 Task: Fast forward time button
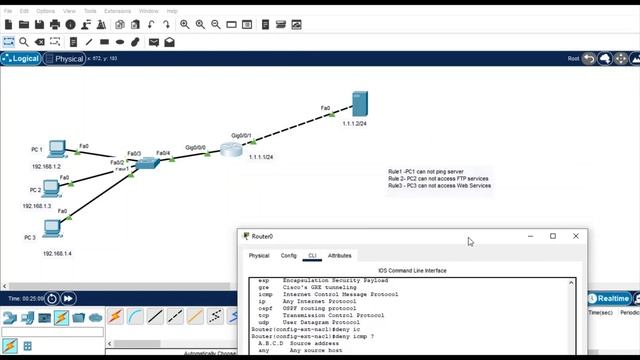(x=68, y=299)
